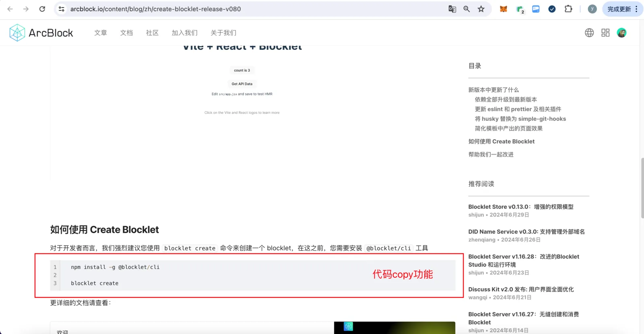Open browser extensions puzzle menu
Viewport: 644px width, 334px height.
tap(568, 9)
